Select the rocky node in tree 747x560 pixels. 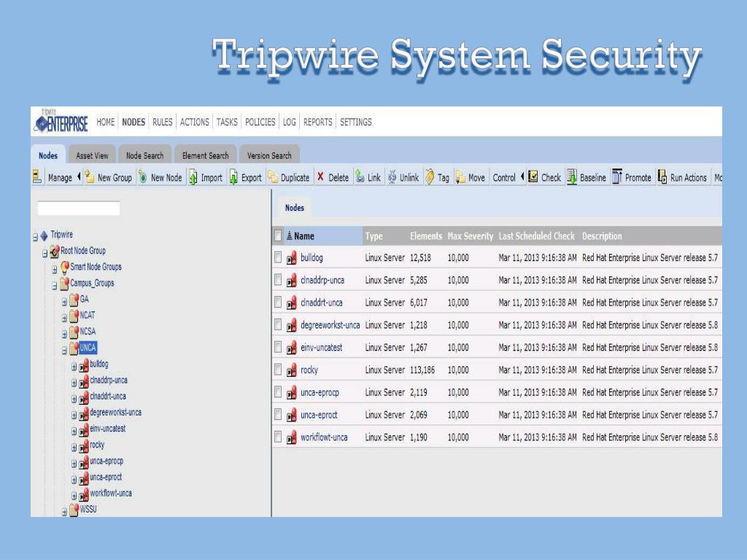[x=97, y=445]
